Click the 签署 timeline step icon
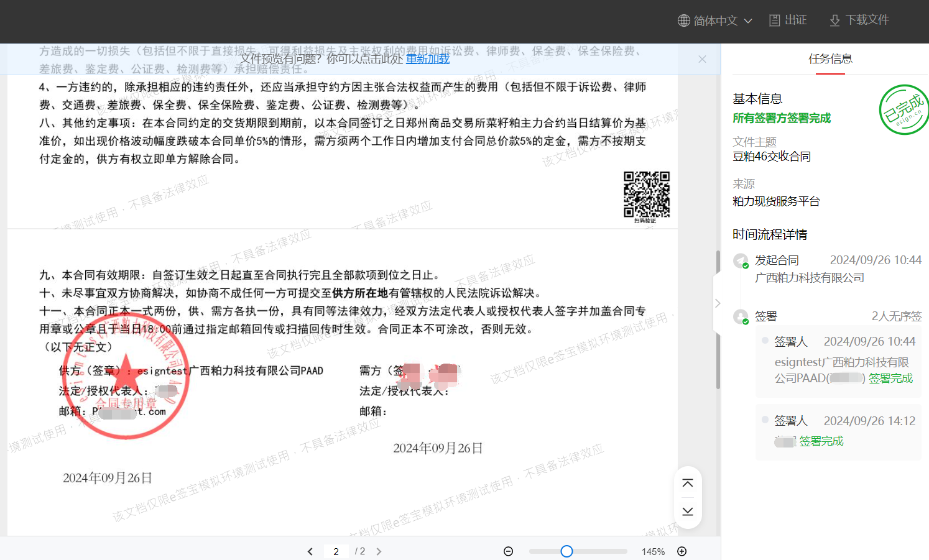This screenshot has width=929, height=560. pyautogui.click(x=741, y=317)
